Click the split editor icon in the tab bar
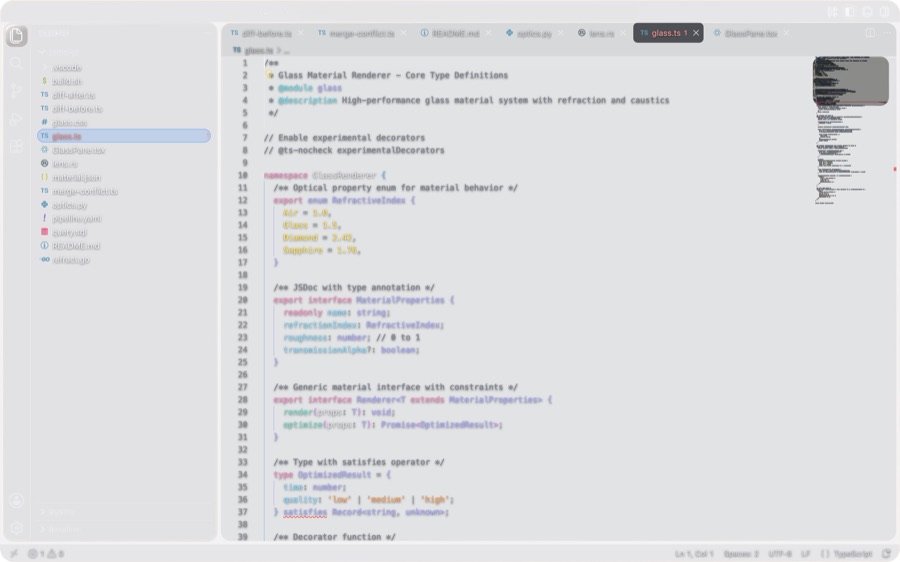 click(870, 33)
